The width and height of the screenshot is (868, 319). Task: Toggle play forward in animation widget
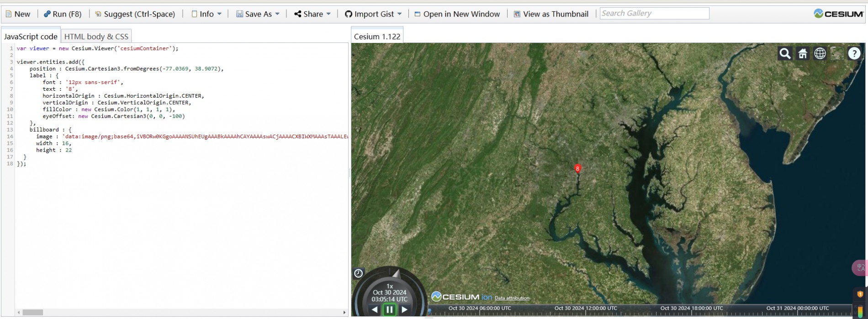coord(404,309)
